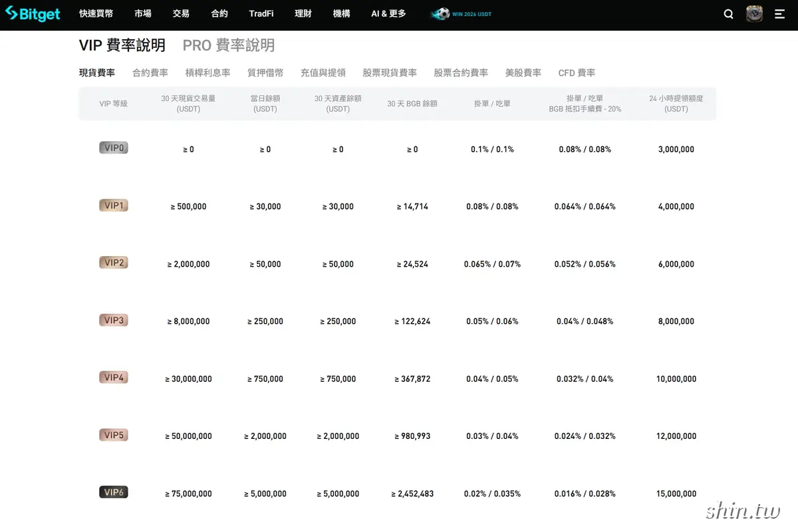Switch to 合約費率 tab
This screenshot has height=532, width=798.
pos(150,73)
